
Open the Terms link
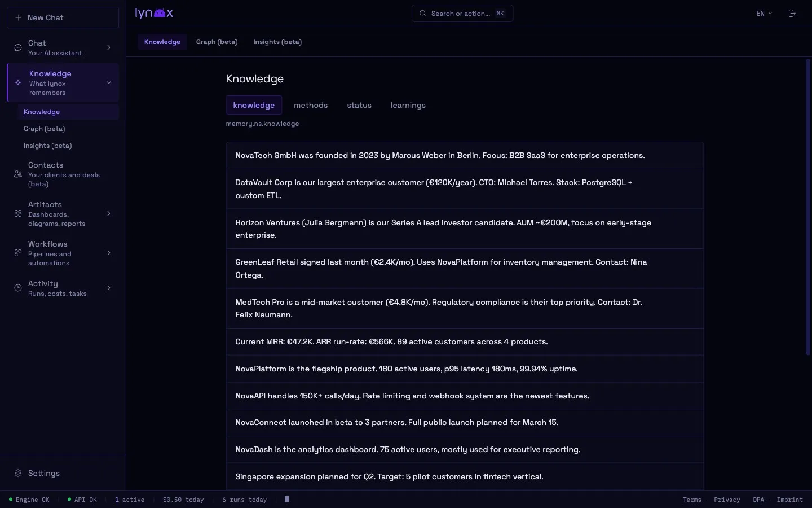pos(692,500)
